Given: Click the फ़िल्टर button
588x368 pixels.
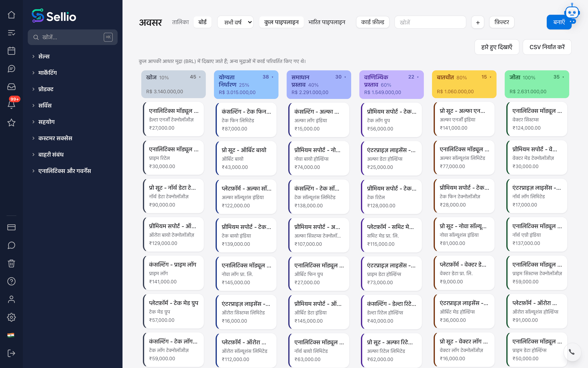Looking at the screenshot, I should click(501, 22).
